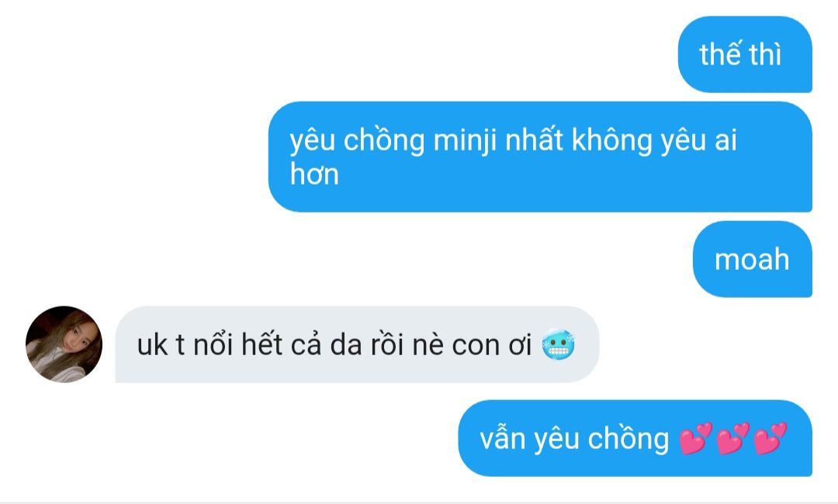Click "con ơi" in the gray message
This screenshot has width=838, height=504.
click(492, 345)
